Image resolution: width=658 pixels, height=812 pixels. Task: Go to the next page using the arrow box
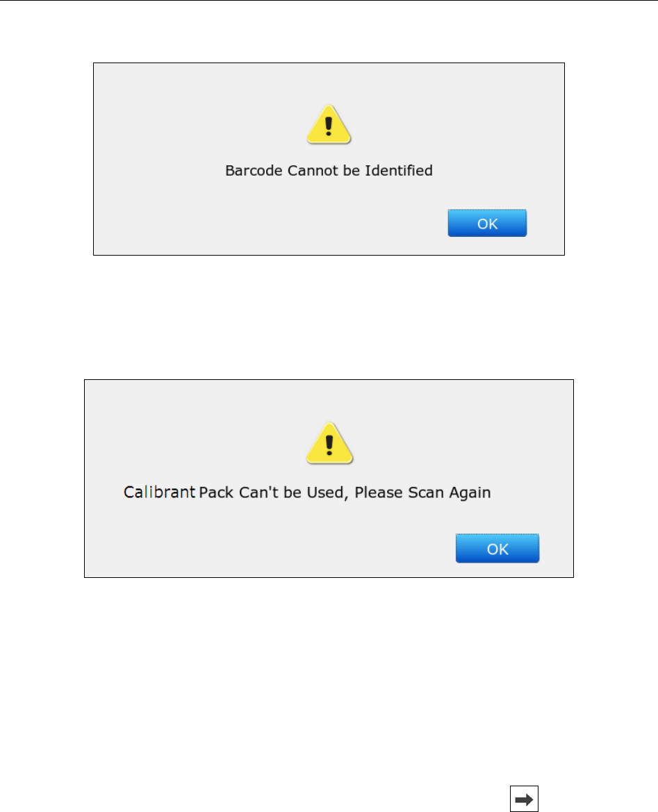(524, 799)
